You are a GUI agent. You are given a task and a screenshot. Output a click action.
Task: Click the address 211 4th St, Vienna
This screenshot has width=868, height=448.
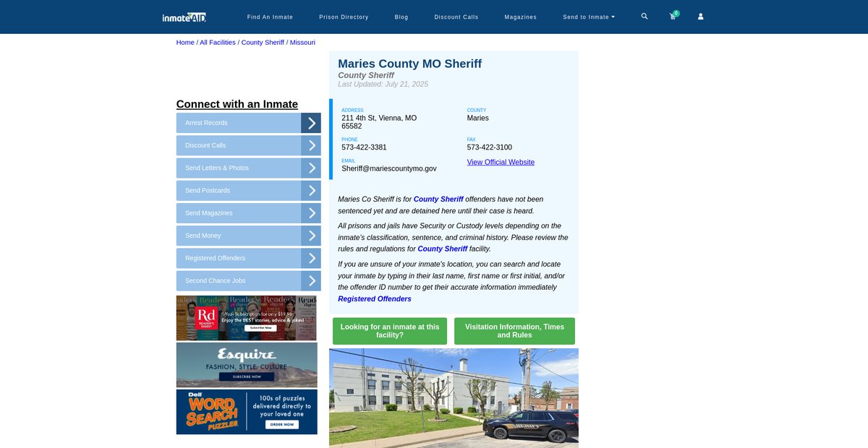point(379,122)
